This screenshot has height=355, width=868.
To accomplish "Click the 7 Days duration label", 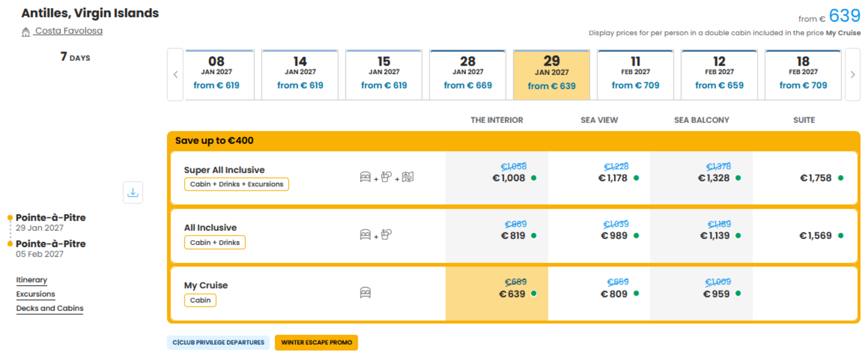I will pos(75,57).
